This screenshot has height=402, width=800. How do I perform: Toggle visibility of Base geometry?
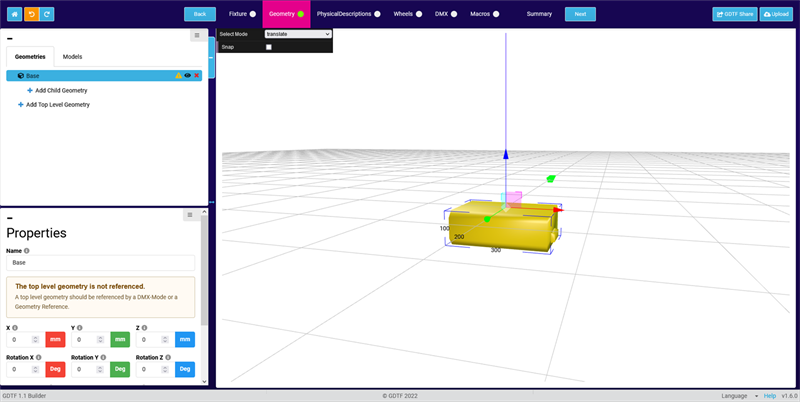coord(188,76)
